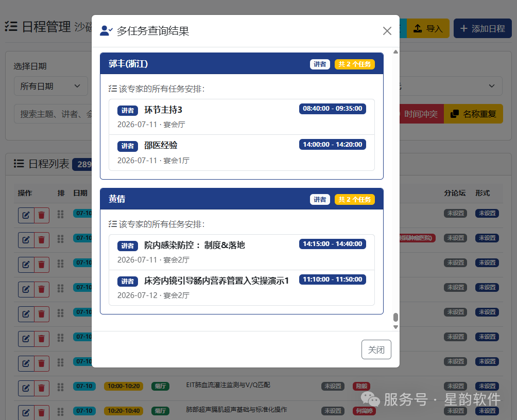
Task: Click the 何珣婷 speaker tag
Action: pyautogui.click(x=365, y=411)
